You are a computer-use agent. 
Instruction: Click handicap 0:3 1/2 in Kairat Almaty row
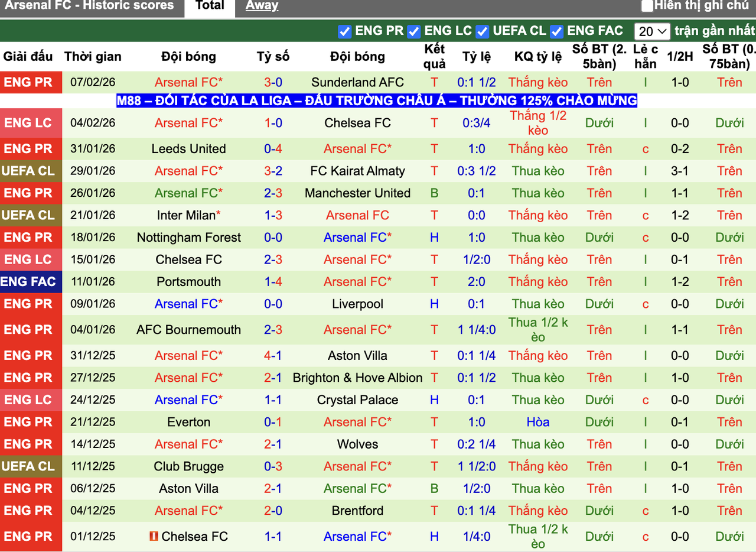477,171
